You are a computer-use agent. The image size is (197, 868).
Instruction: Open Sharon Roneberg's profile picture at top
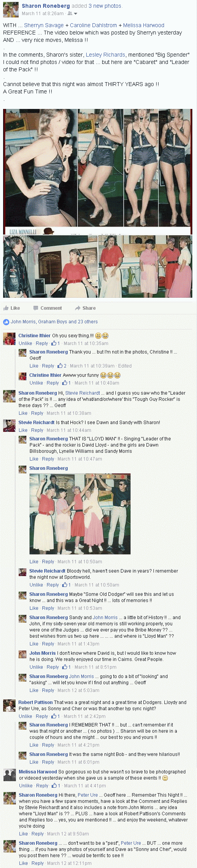click(11, 10)
